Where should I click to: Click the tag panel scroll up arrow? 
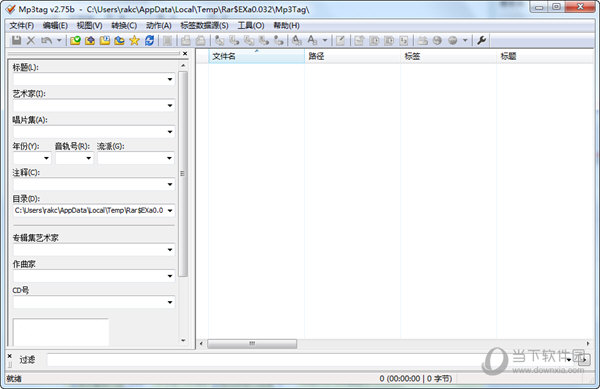tap(183, 66)
